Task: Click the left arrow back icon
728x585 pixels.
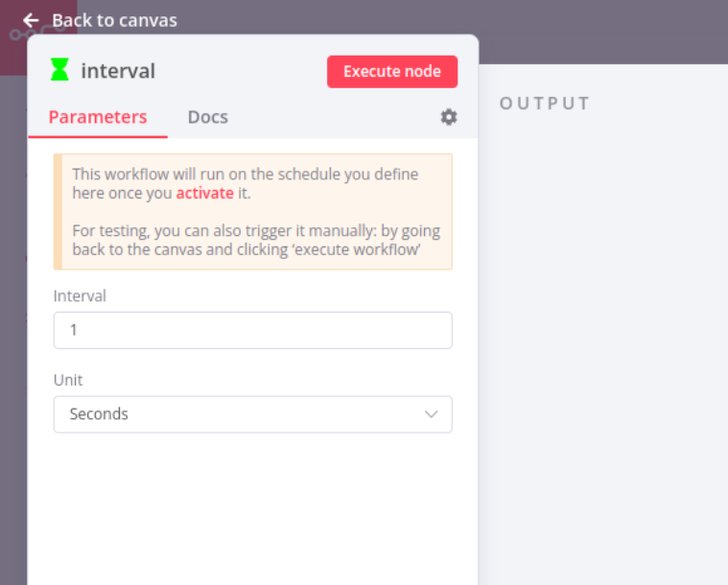Action: pyautogui.click(x=31, y=20)
